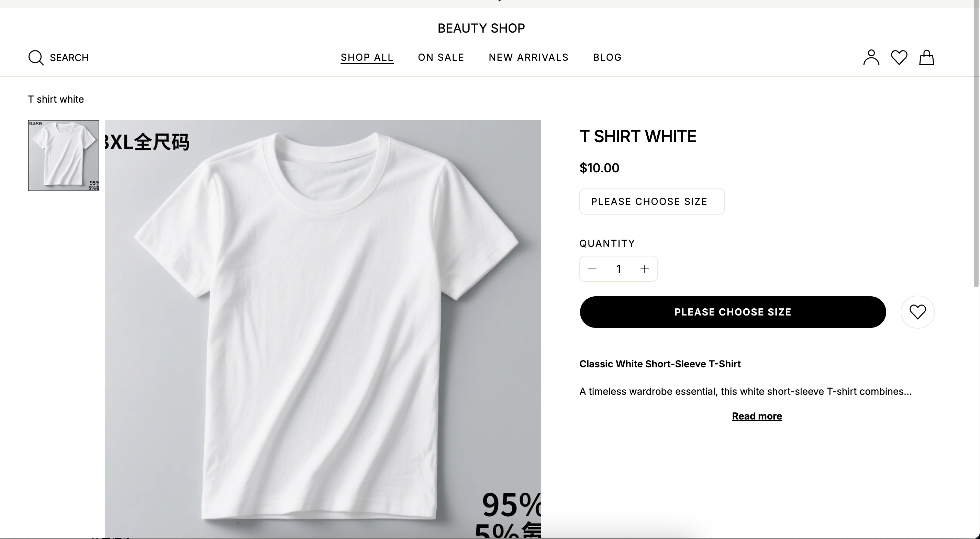
Task: Go to Shop All menu
Action: [367, 57]
